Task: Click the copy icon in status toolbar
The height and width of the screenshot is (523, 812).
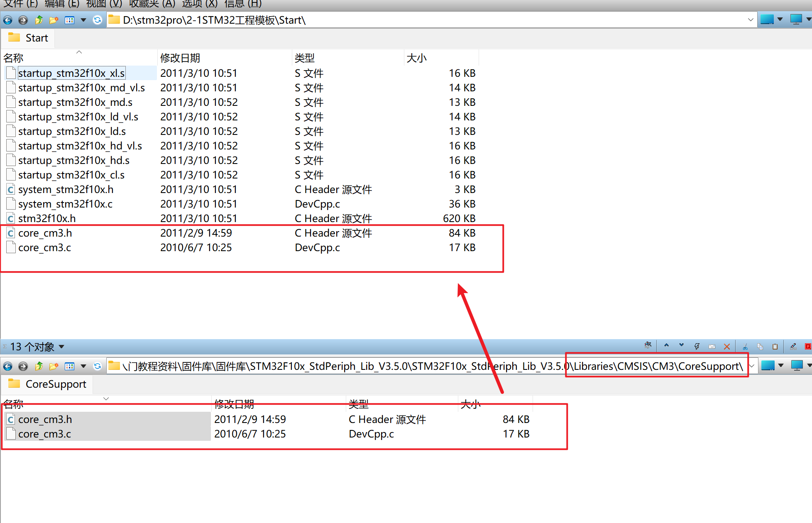Action: tap(760, 347)
